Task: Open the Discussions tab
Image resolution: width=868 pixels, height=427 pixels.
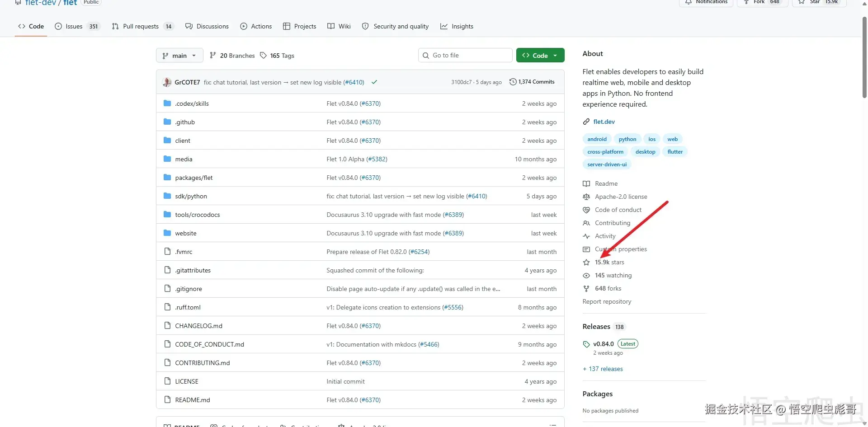Action: (x=207, y=26)
